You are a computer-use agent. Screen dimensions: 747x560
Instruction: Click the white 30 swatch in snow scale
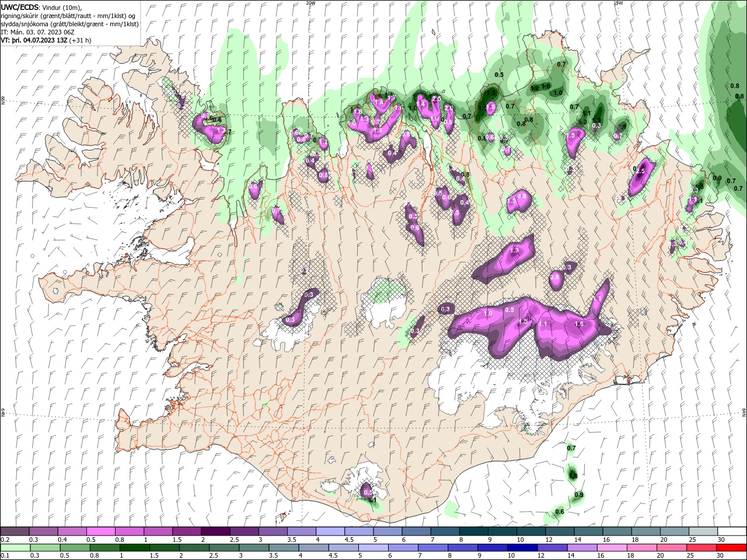click(732, 531)
